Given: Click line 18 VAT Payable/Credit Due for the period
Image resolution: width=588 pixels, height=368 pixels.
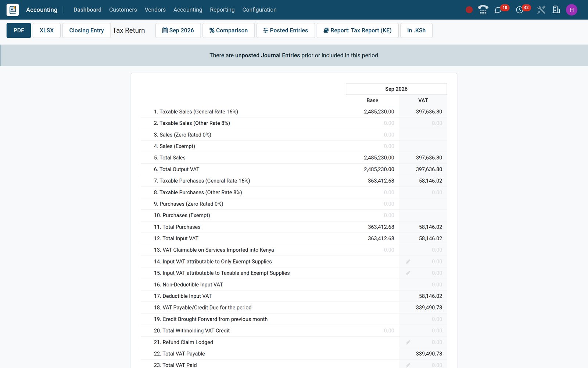Looking at the screenshot, I should pos(202,308).
